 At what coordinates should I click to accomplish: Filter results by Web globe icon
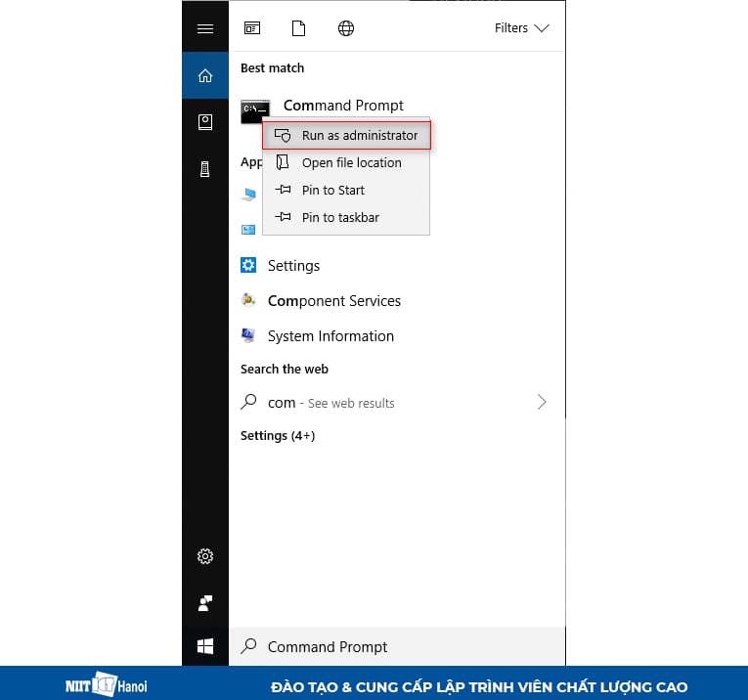346,28
